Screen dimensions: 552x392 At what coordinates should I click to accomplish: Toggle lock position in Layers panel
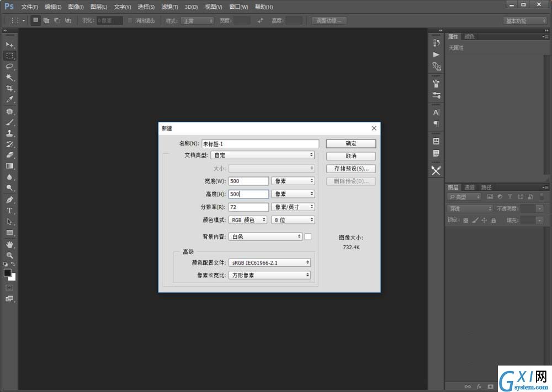click(484, 221)
